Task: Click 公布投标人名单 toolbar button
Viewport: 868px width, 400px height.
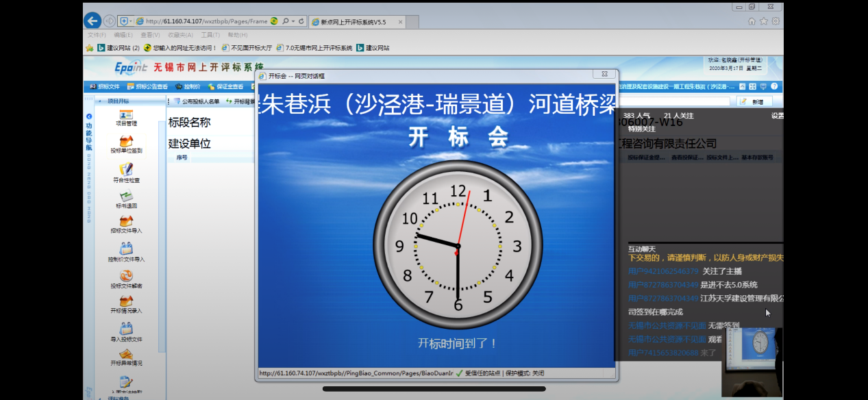Action: (x=196, y=101)
